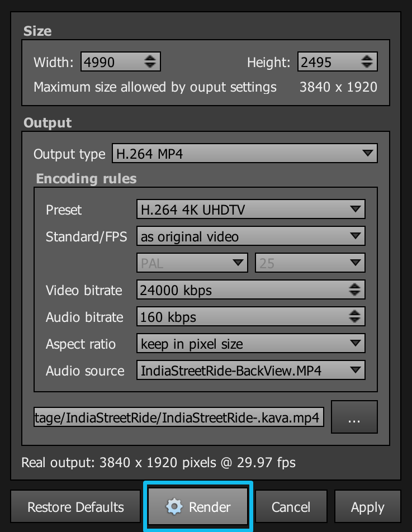Click inside the Width input field
412x532 pixels.
point(112,61)
